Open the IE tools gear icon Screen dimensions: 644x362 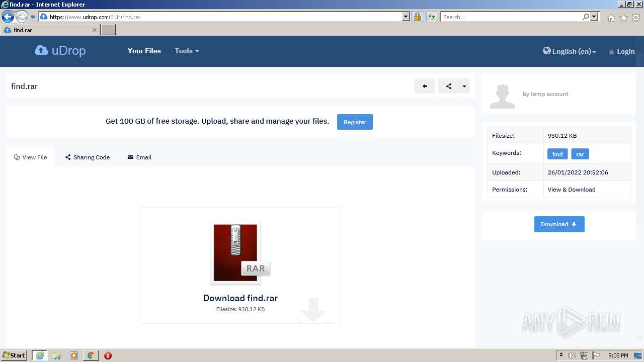tap(636, 18)
